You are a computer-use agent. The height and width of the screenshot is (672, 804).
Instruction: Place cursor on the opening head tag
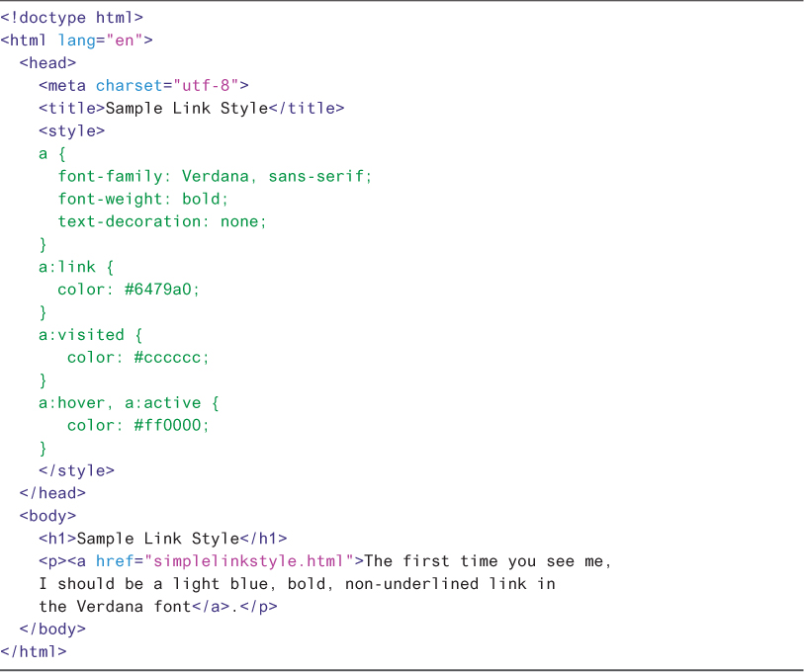tap(47, 63)
